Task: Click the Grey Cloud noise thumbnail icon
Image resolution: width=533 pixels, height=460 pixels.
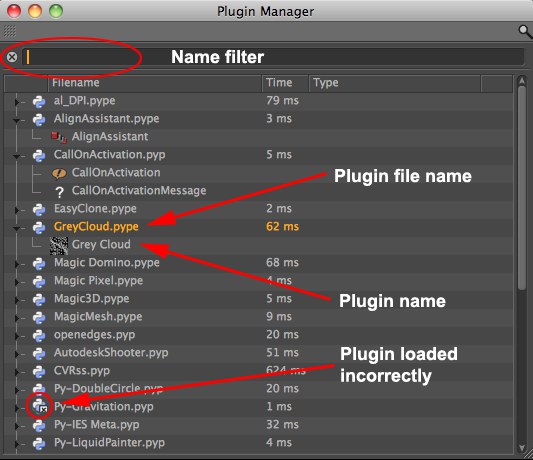Action: tap(59, 245)
